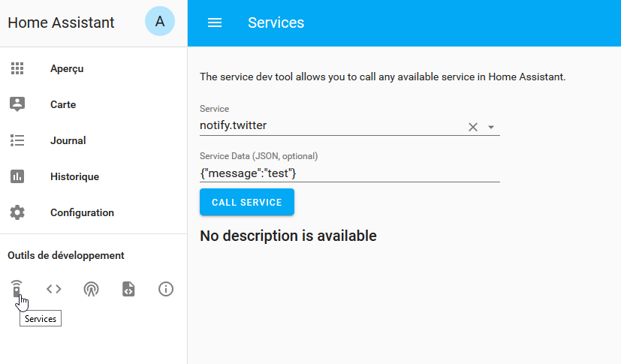Expand the Service dropdown arrow

coord(491,127)
